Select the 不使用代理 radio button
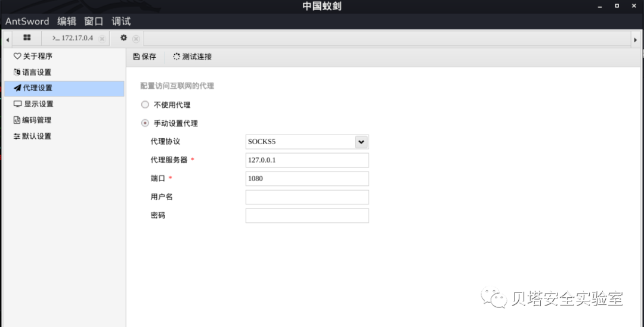The height and width of the screenshot is (327, 644). point(145,105)
